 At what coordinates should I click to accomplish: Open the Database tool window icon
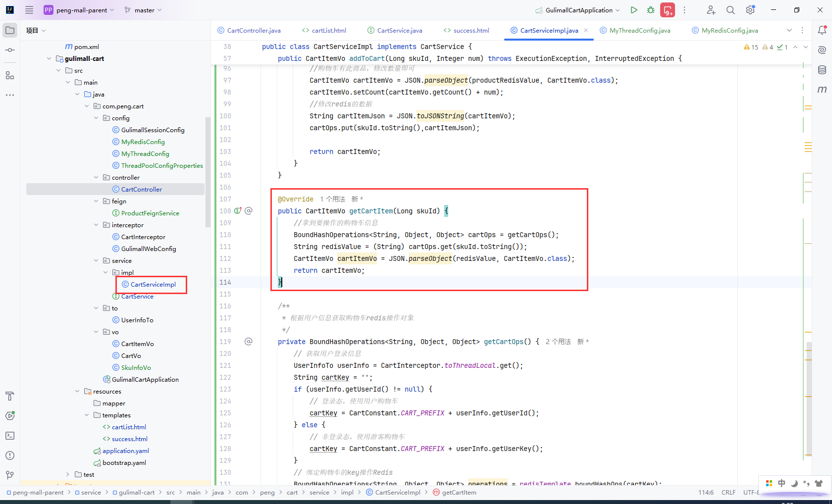pyautogui.click(x=822, y=70)
